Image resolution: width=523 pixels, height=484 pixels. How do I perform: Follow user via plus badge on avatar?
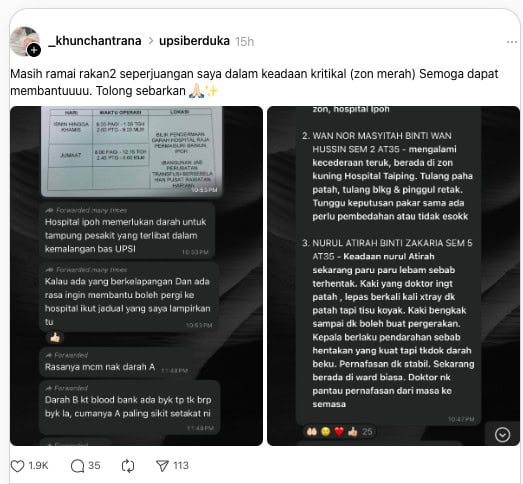[x=34, y=50]
